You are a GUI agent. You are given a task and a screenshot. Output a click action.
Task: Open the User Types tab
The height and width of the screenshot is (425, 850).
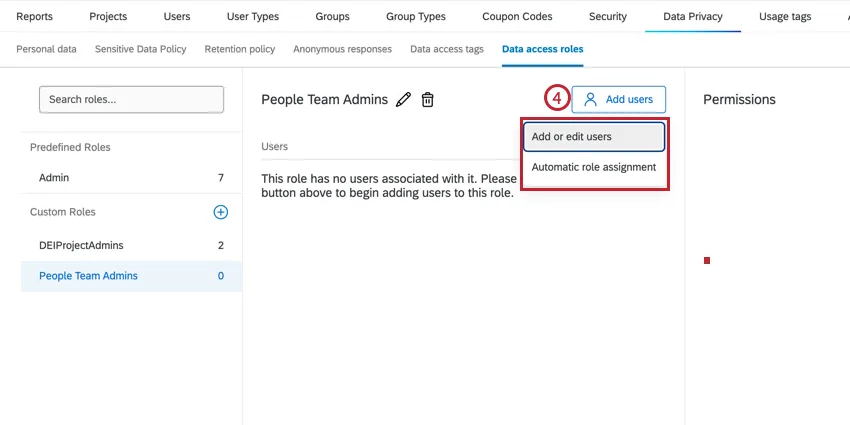(x=253, y=17)
